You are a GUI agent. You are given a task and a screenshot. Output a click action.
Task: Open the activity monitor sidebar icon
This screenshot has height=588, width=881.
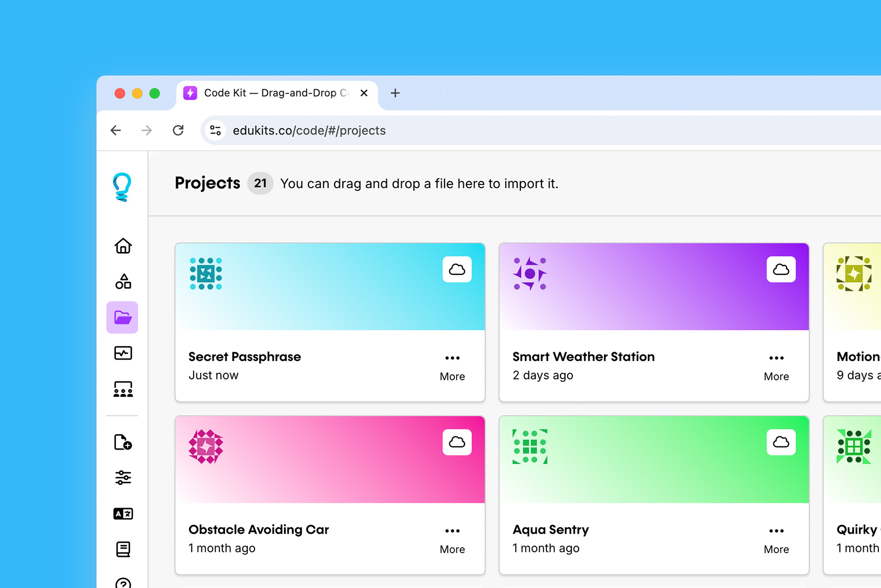click(123, 353)
